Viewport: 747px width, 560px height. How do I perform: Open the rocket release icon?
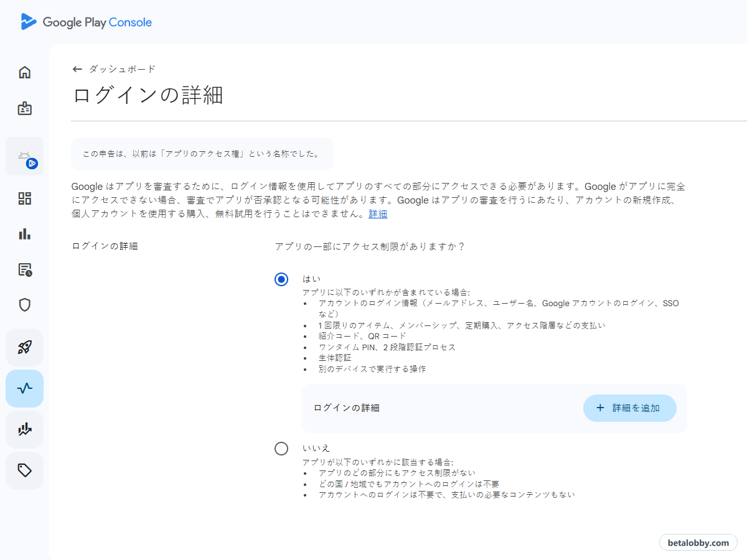click(24, 347)
